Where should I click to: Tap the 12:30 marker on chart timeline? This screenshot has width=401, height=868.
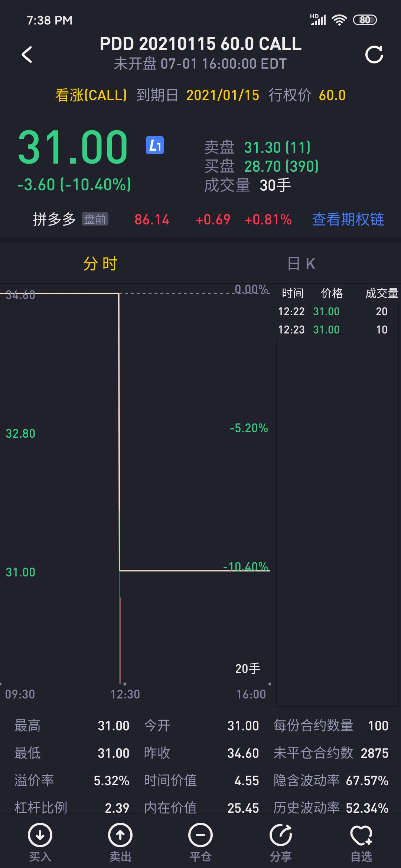pyautogui.click(x=125, y=694)
